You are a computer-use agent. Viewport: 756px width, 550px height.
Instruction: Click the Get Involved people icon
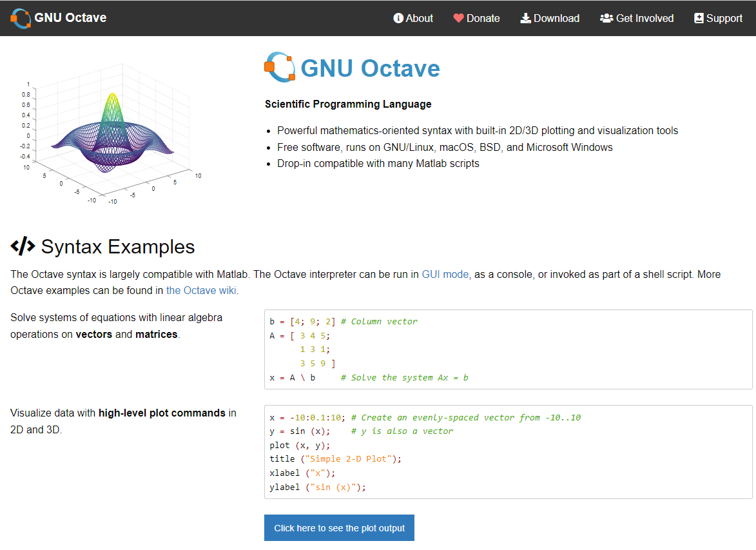(606, 18)
